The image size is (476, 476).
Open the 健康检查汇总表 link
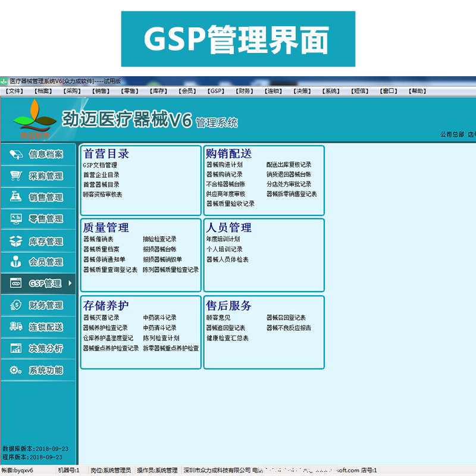click(227, 338)
